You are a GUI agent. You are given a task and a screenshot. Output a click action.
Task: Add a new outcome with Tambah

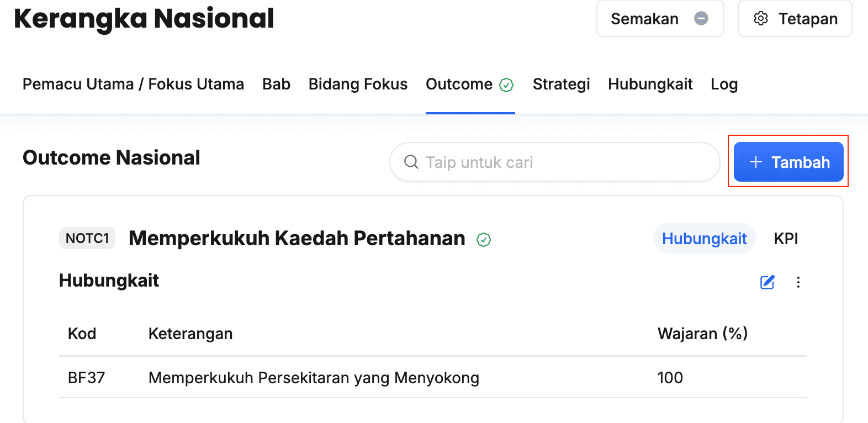click(x=788, y=162)
